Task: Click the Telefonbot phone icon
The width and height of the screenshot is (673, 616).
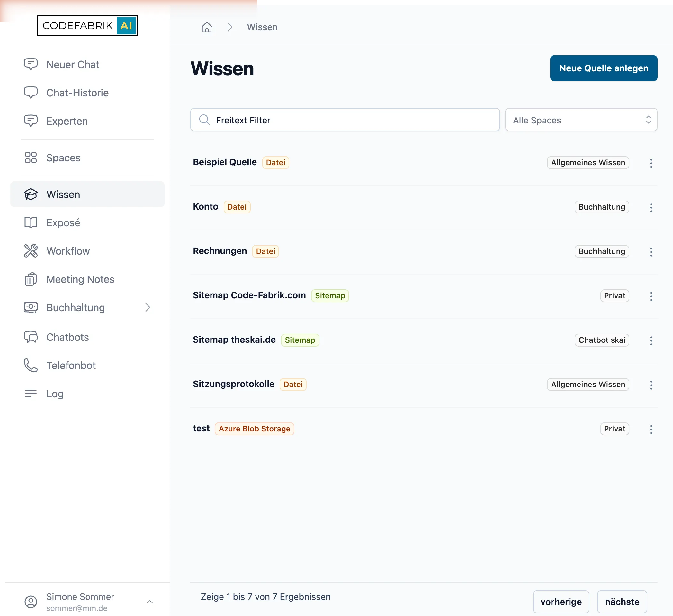Action: coord(31,366)
